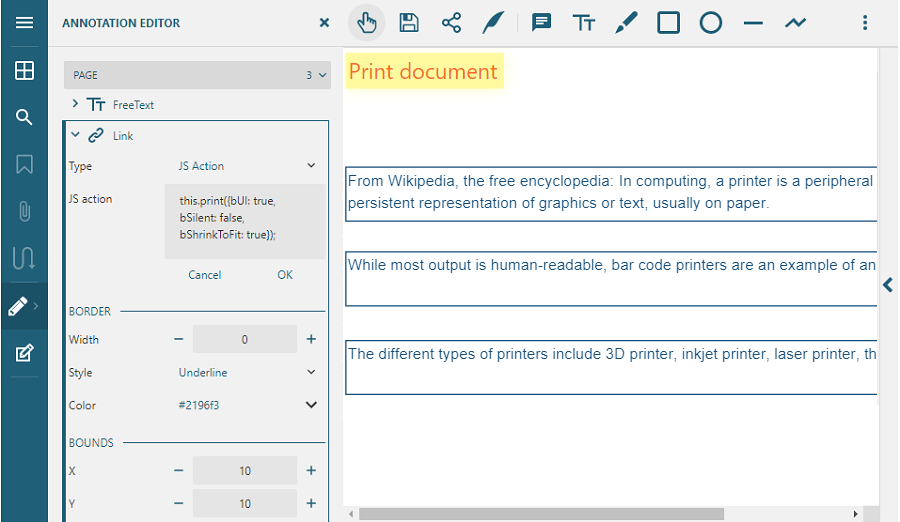This screenshot has width=900, height=522.
Task: Save the document
Action: coord(409,23)
